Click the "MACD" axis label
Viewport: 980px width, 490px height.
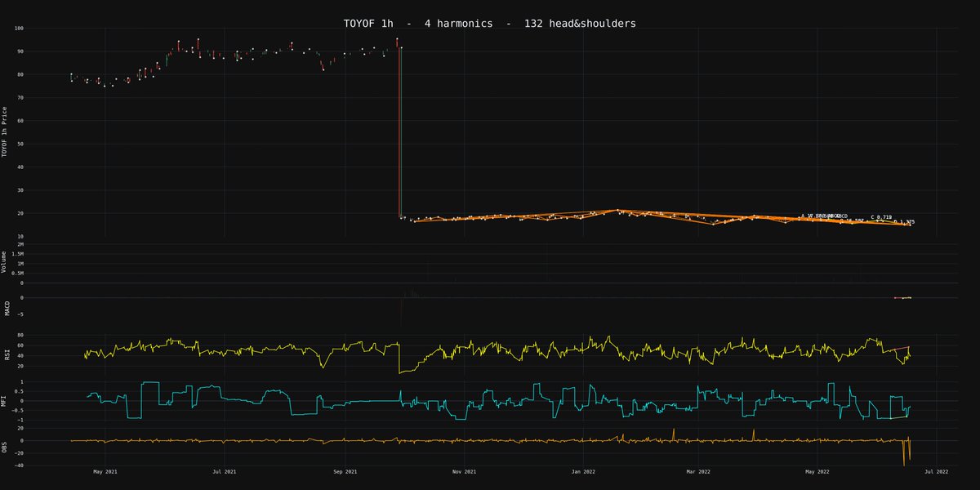pos(6,309)
